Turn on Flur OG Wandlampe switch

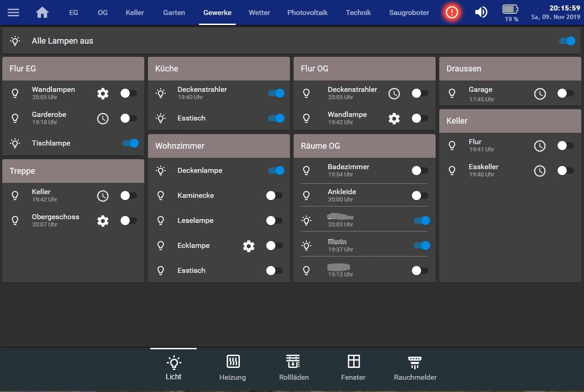pos(420,118)
